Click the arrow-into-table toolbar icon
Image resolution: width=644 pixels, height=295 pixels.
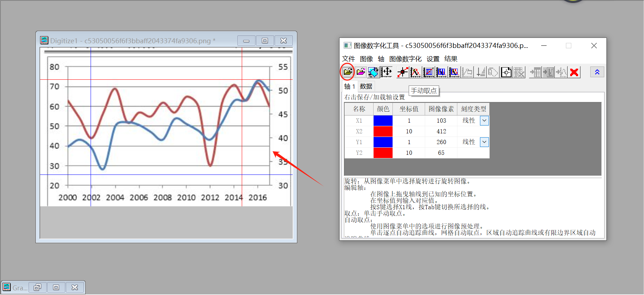coord(535,72)
